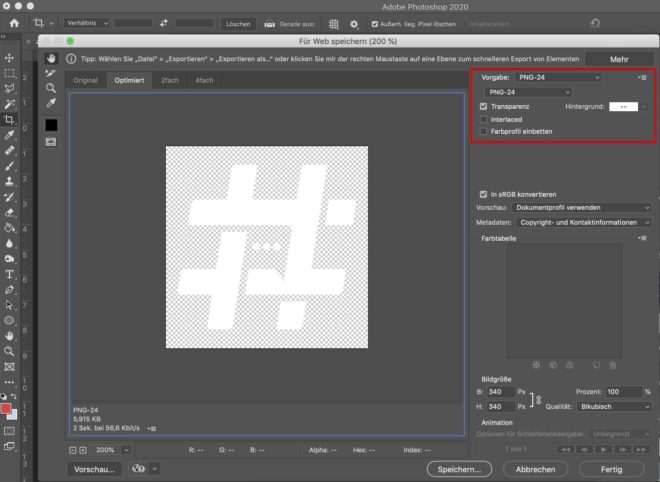Open the Farbtabelle panel menu

(642, 238)
